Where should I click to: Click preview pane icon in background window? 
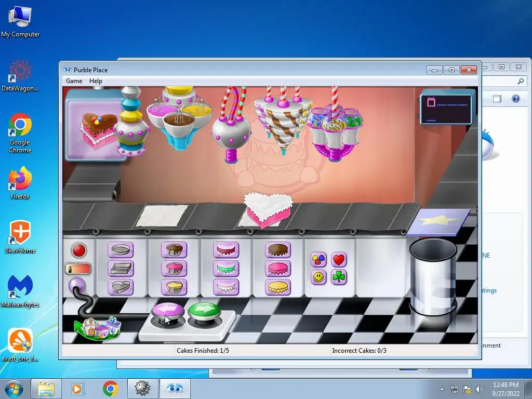pos(497,99)
